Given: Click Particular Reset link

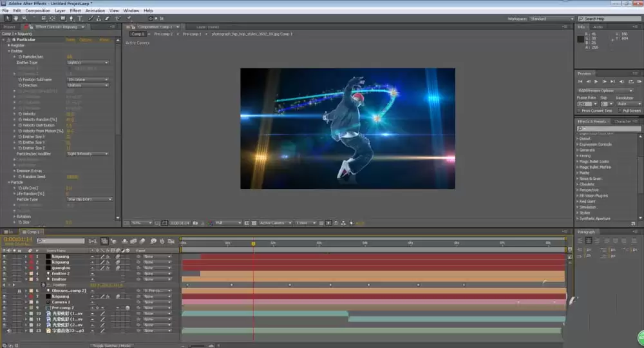Looking at the screenshot, I should point(71,40).
